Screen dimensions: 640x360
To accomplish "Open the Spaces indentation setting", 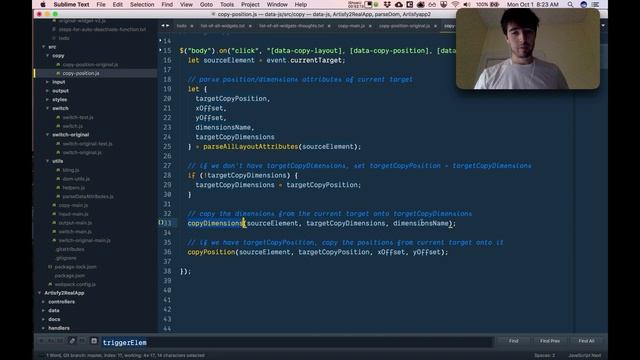I will [x=544, y=356].
